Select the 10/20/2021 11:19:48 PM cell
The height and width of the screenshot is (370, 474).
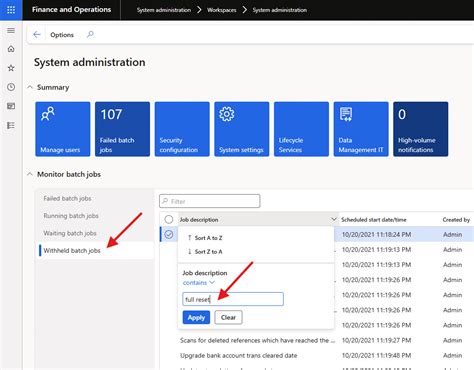376,355
